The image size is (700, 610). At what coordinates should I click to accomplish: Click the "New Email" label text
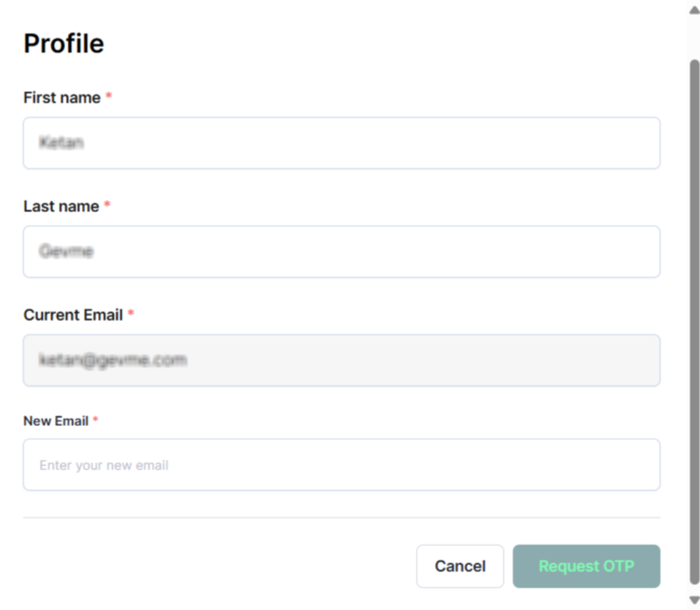(56, 421)
